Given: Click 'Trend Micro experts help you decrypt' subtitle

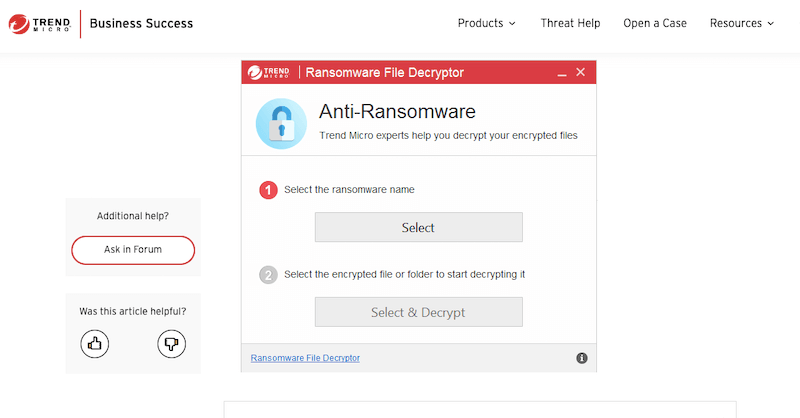Looking at the screenshot, I should click(x=448, y=135).
